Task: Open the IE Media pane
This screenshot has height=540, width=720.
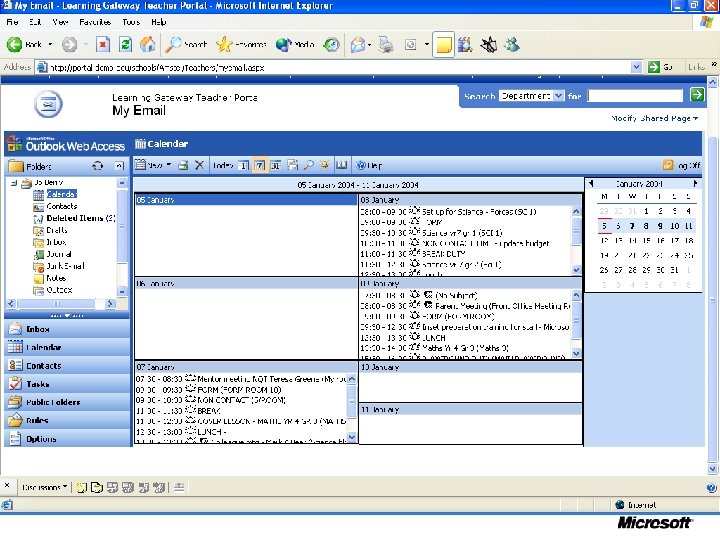Action: pyautogui.click(x=295, y=45)
